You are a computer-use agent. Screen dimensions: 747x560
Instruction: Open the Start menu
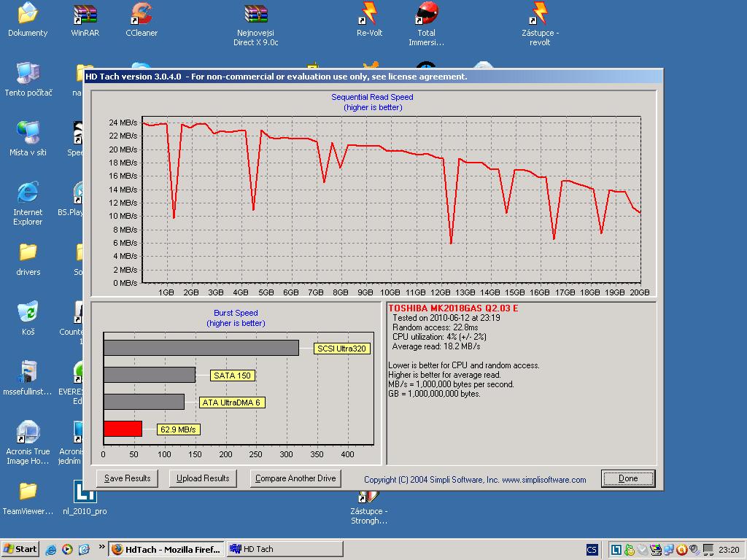pyautogui.click(x=20, y=549)
